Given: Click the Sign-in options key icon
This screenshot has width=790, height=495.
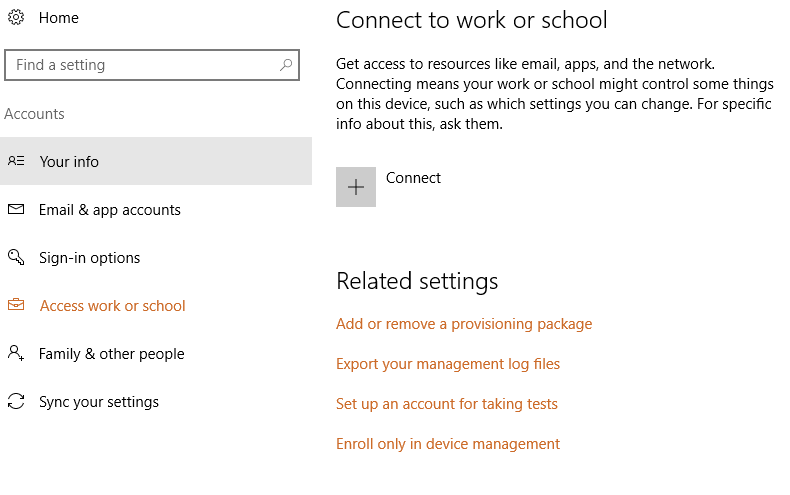Looking at the screenshot, I should [x=16, y=257].
